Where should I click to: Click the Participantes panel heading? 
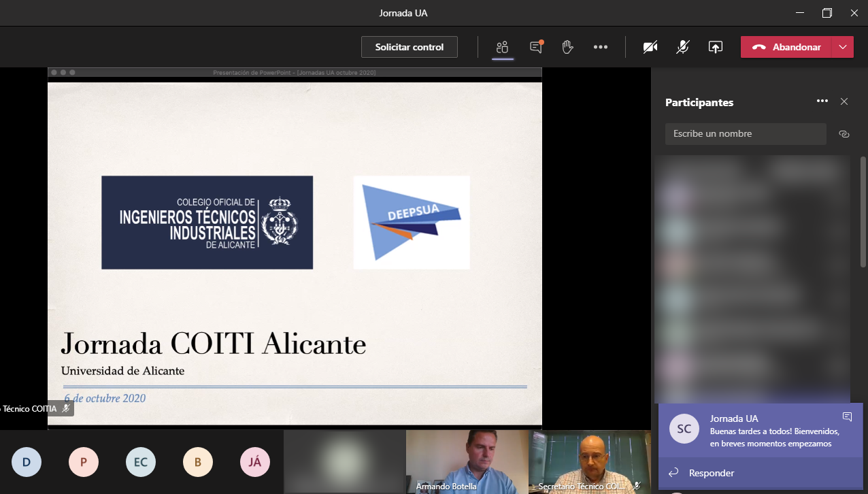click(x=699, y=102)
